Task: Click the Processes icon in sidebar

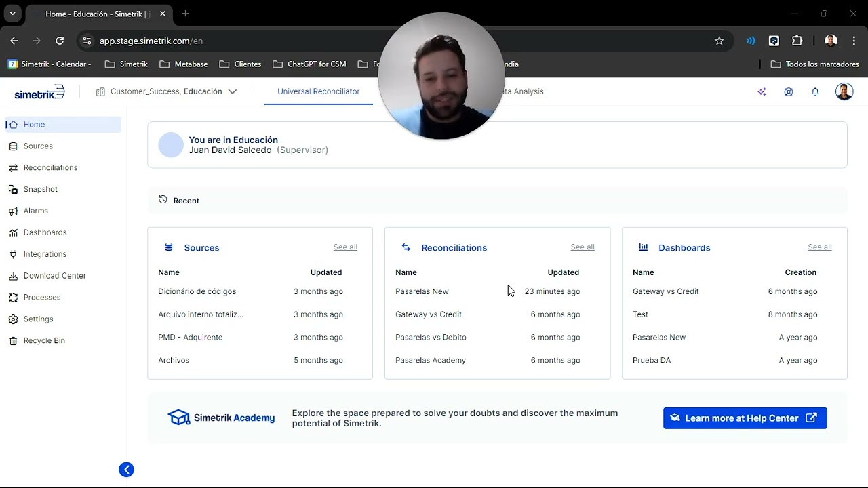Action: point(13,298)
